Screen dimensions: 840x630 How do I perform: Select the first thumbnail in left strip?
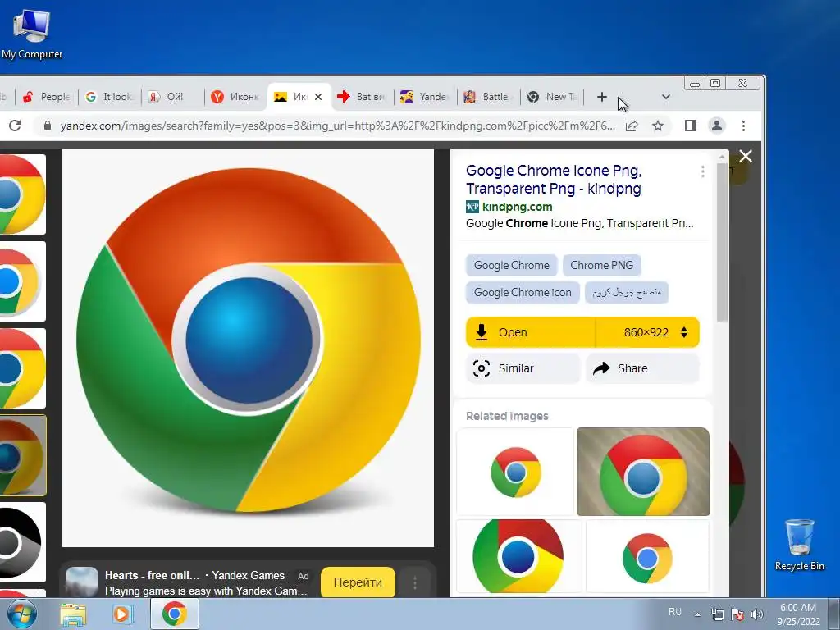click(22, 194)
